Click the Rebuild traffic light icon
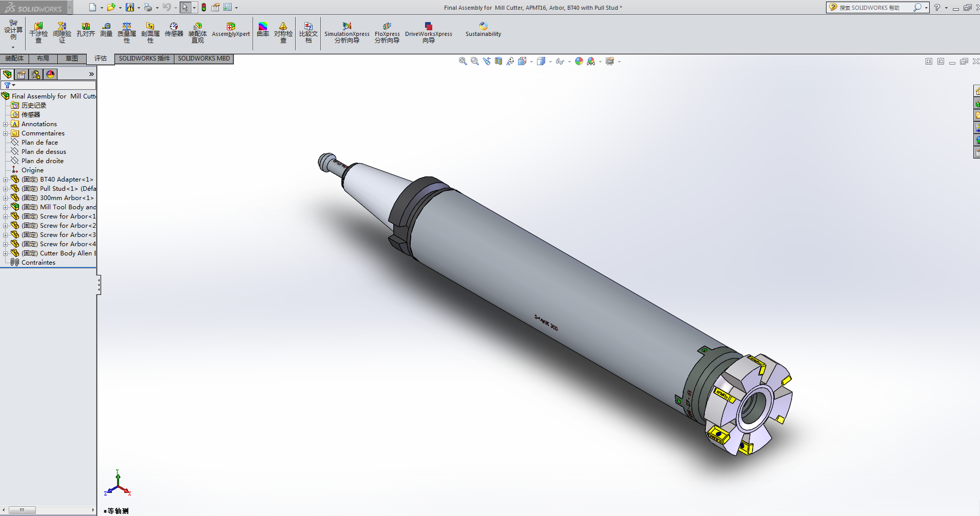This screenshot has width=980, height=516. [204, 7]
